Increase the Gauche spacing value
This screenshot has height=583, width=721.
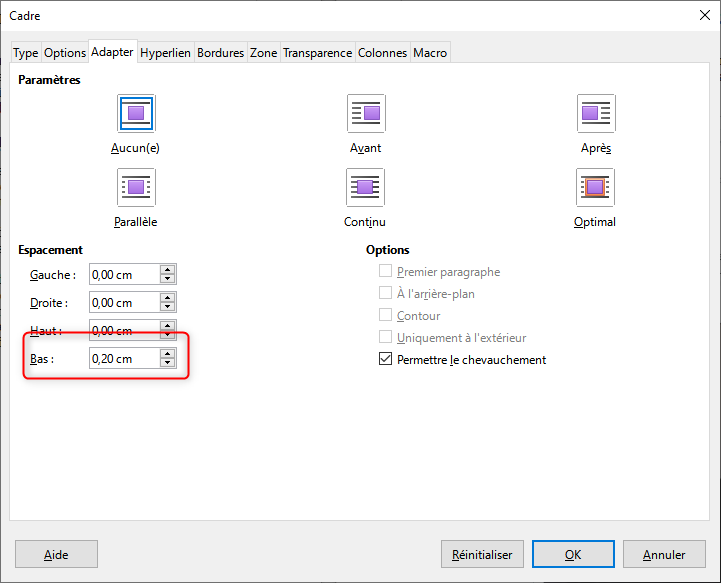pyautogui.click(x=168, y=270)
